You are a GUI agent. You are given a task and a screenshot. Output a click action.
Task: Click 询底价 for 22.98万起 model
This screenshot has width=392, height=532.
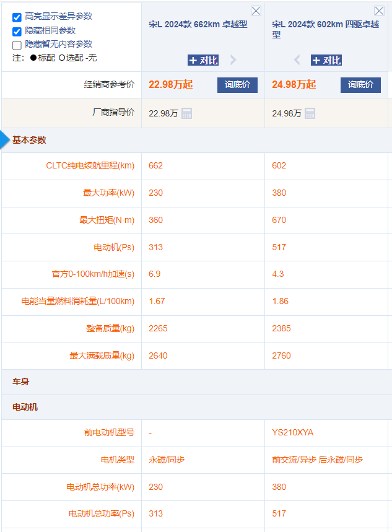237,85
